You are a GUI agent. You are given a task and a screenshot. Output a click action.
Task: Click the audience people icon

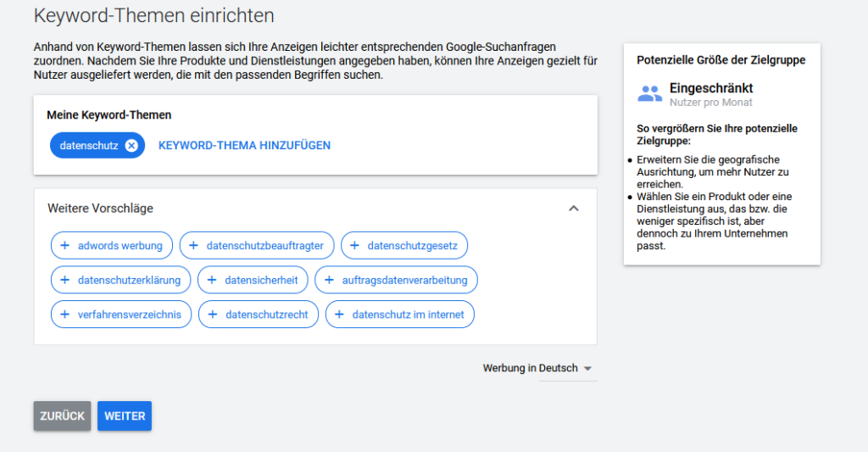tap(649, 93)
